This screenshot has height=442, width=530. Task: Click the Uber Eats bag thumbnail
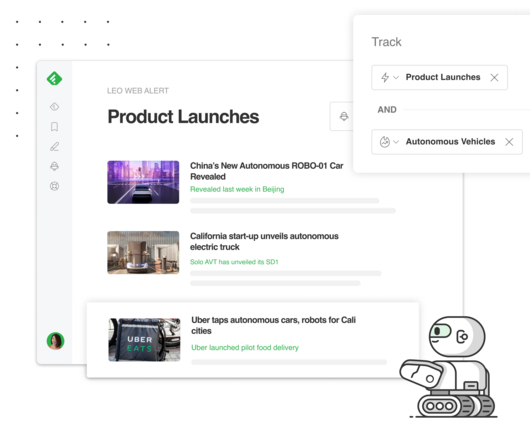click(x=144, y=340)
